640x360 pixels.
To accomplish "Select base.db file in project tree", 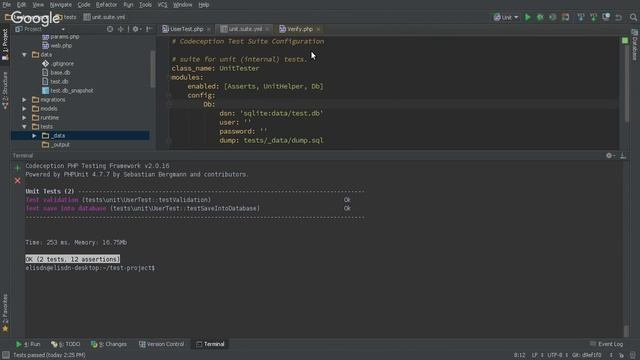I will coord(56,72).
